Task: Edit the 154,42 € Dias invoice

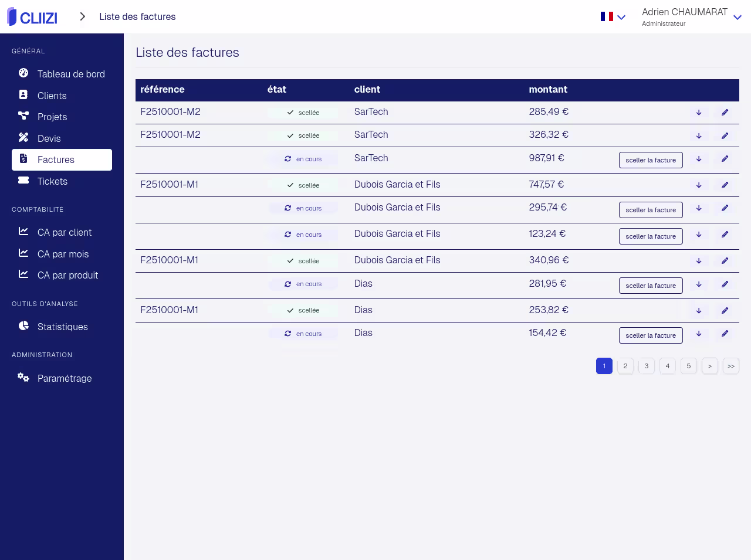Action: click(x=725, y=334)
